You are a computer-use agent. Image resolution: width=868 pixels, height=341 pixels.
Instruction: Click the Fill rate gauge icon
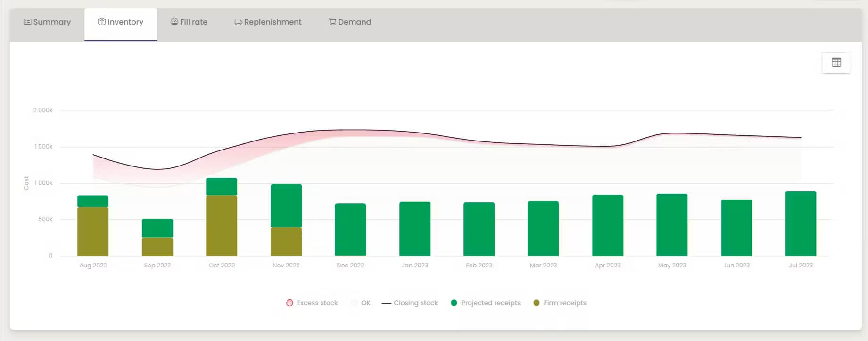174,22
